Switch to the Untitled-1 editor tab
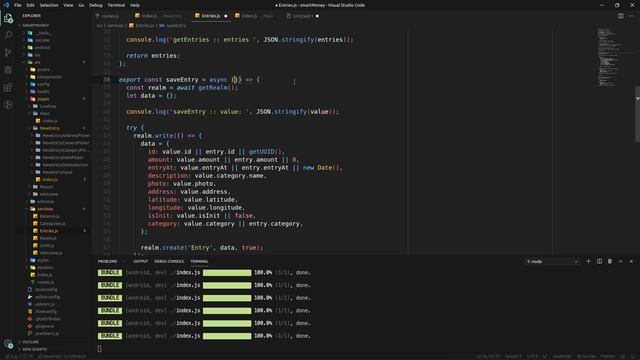 (x=302, y=16)
